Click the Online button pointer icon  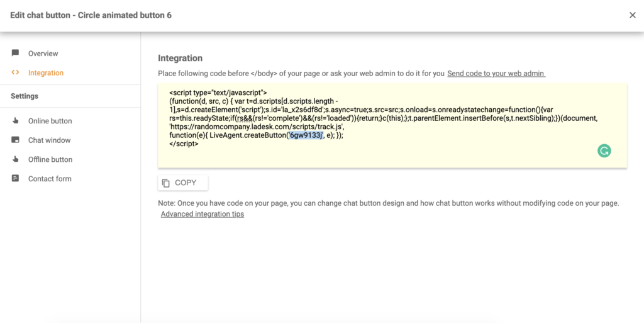(x=15, y=120)
